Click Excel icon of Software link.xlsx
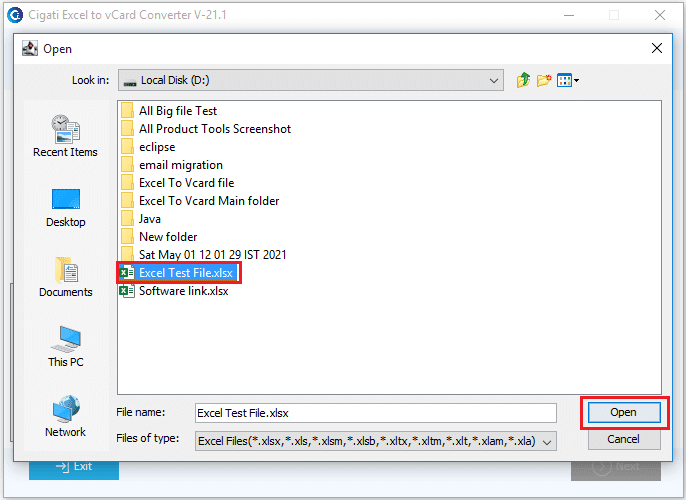686x500 pixels. coord(127,290)
